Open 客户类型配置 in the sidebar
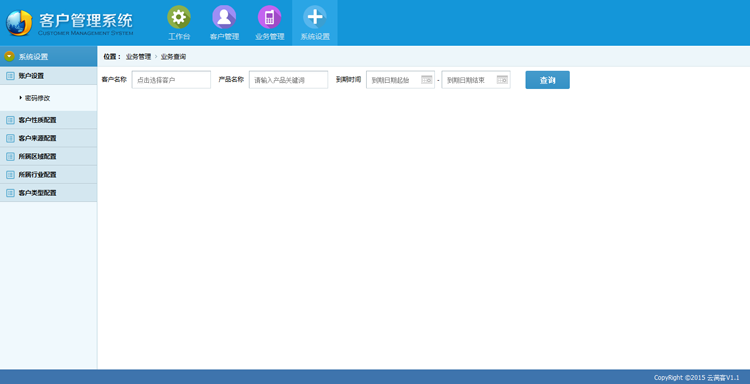The height and width of the screenshot is (384, 750). pyautogui.click(x=48, y=193)
